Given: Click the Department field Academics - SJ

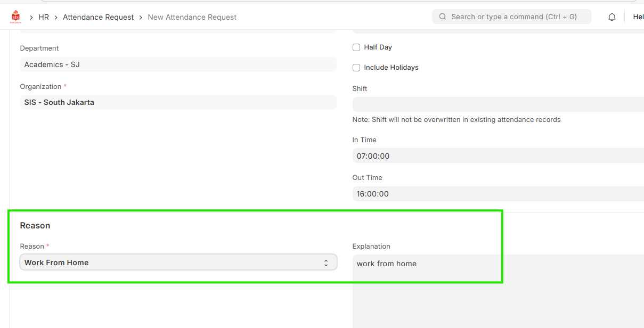Looking at the screenshot, I should pos(178,64).
